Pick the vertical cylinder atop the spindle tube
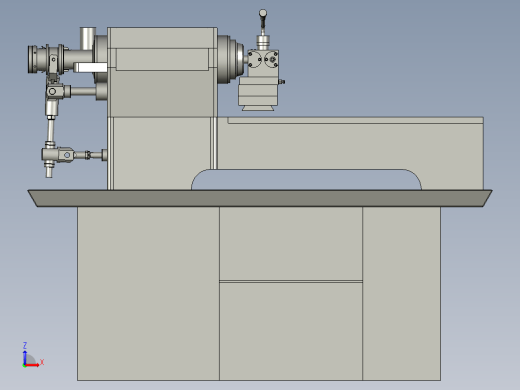 coord(88,39)
